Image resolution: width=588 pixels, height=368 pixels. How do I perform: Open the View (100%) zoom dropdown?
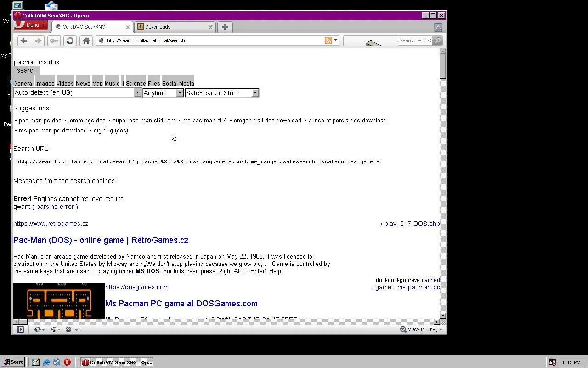tap(422, 329)
